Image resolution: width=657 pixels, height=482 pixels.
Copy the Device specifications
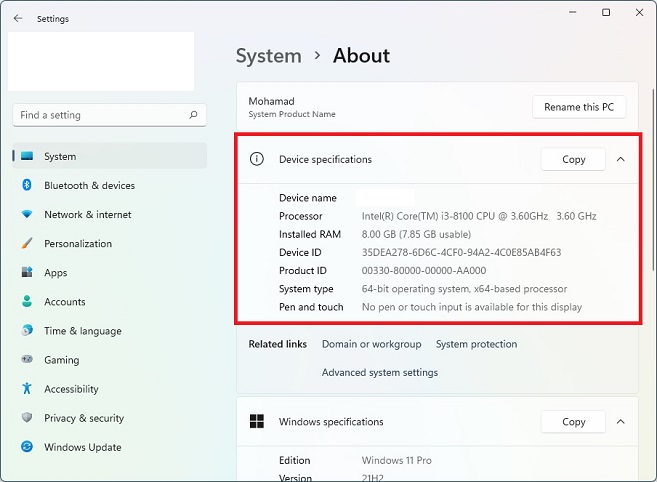(x=573, y=159)
